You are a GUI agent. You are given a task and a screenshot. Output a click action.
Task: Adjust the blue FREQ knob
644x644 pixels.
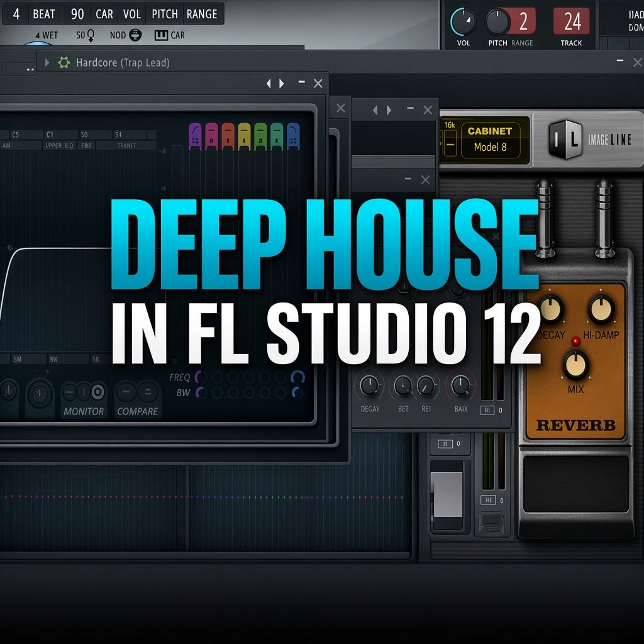pos(297,377)
